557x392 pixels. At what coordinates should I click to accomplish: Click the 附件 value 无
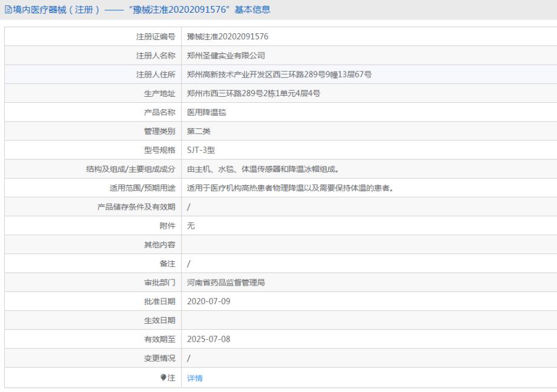pos(191,226)
